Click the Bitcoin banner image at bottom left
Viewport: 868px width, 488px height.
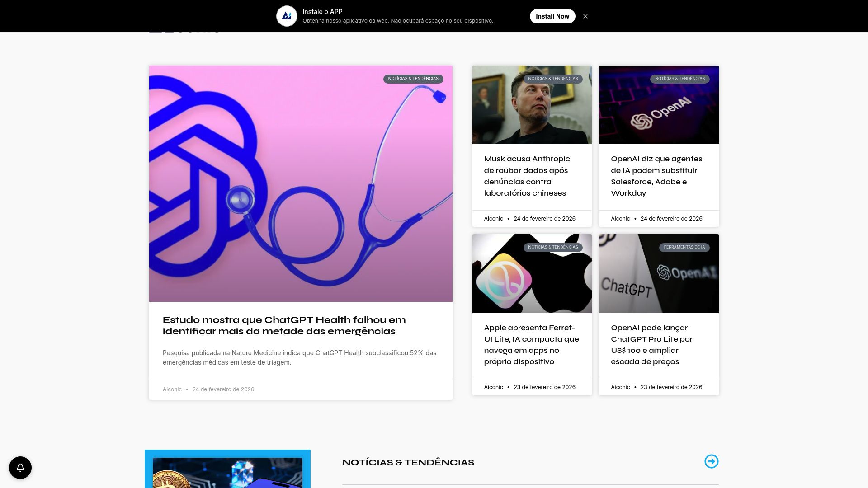tap(227, 472)
